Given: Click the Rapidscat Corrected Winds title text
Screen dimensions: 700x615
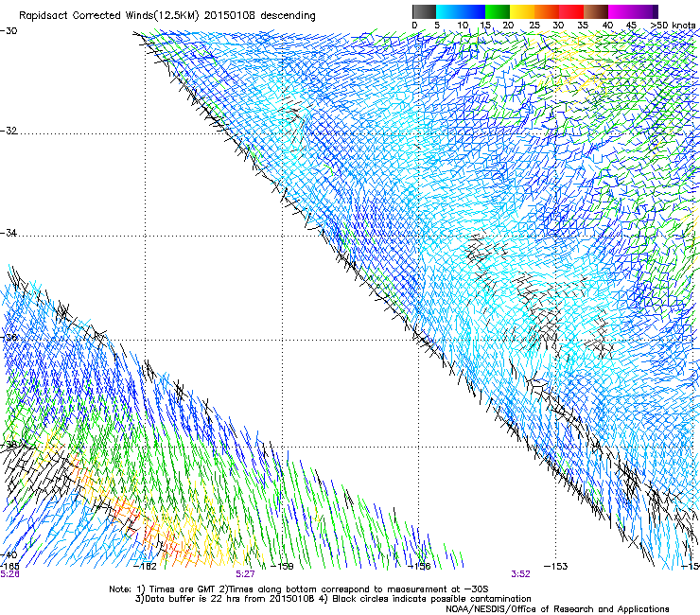Looking at the screenshot, I should click(x=167, y=16).
